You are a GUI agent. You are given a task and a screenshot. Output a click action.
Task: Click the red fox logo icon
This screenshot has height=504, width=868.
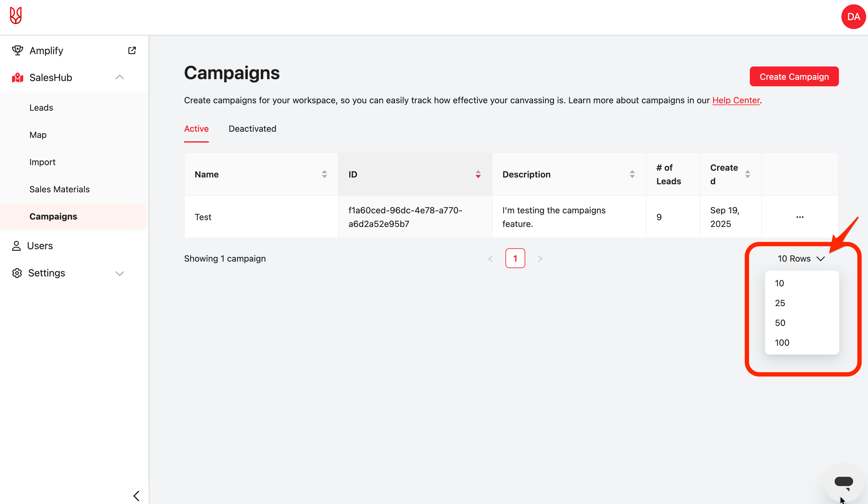16,15
